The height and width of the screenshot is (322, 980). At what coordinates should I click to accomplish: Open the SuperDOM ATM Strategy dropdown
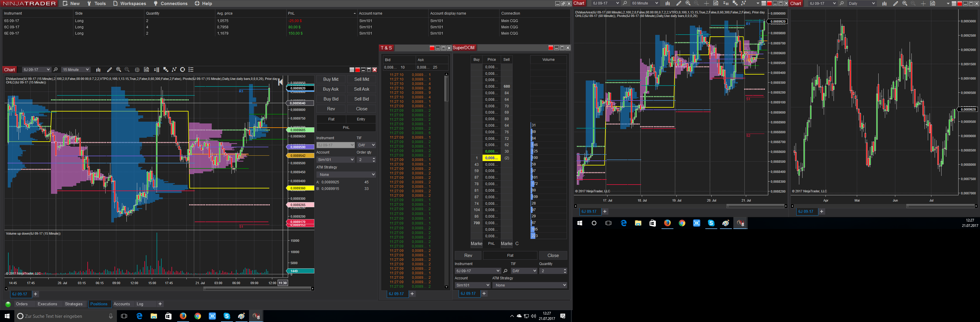(x=530, y=285)
